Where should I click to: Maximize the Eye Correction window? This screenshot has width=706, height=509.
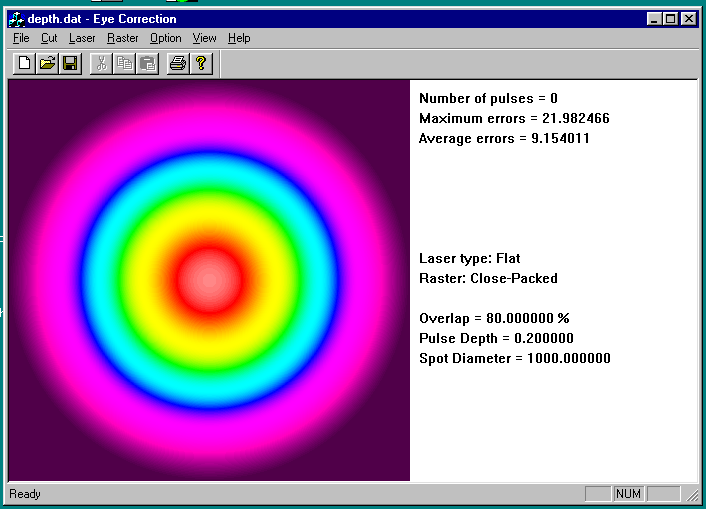click(x=670, y=19)
